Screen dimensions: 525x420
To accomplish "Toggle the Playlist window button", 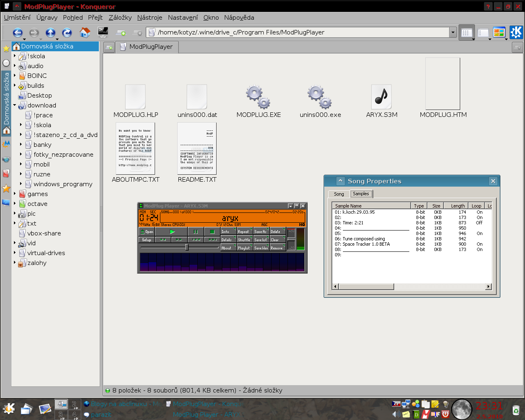I will [244, 248].
